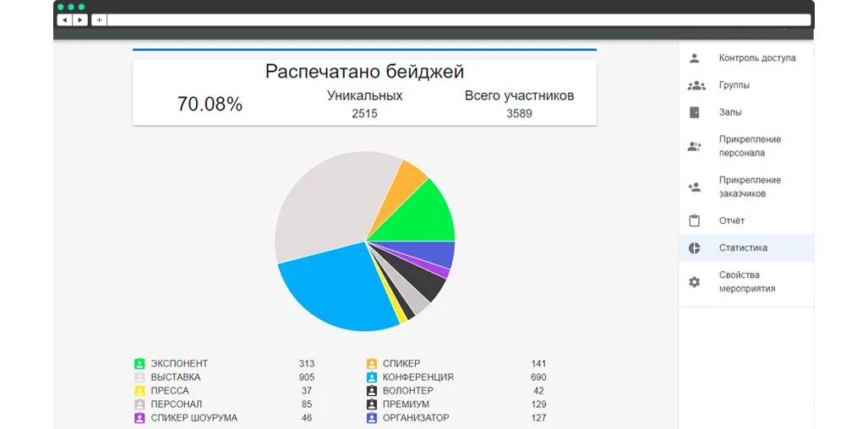The width and height of the screenshot is (868, 429).
Task: Click the pie chart icon beside Статистика
Action: [694, 247]
